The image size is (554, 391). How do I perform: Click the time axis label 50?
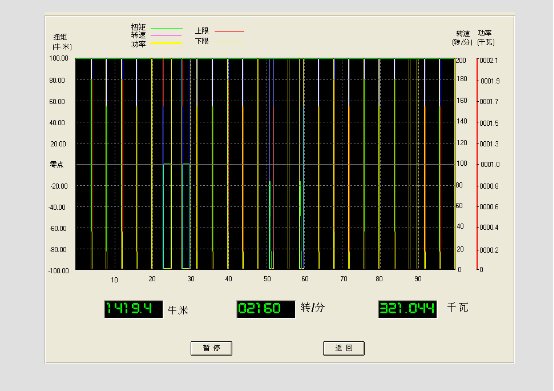click(x=267, y=279)
